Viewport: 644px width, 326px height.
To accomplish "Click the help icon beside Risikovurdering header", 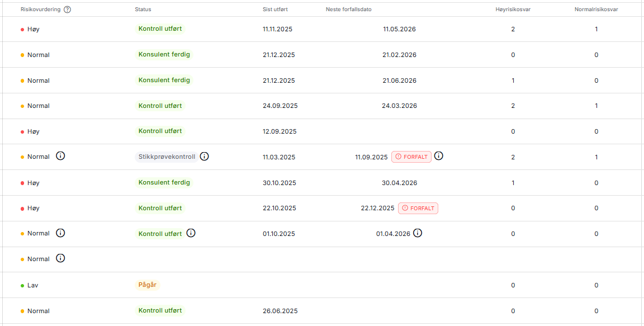I will (68, 10).
